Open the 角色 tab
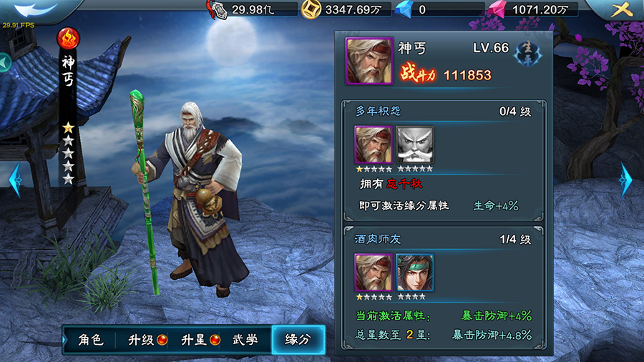This screenshot has width=644, height=362. point(90,339)
